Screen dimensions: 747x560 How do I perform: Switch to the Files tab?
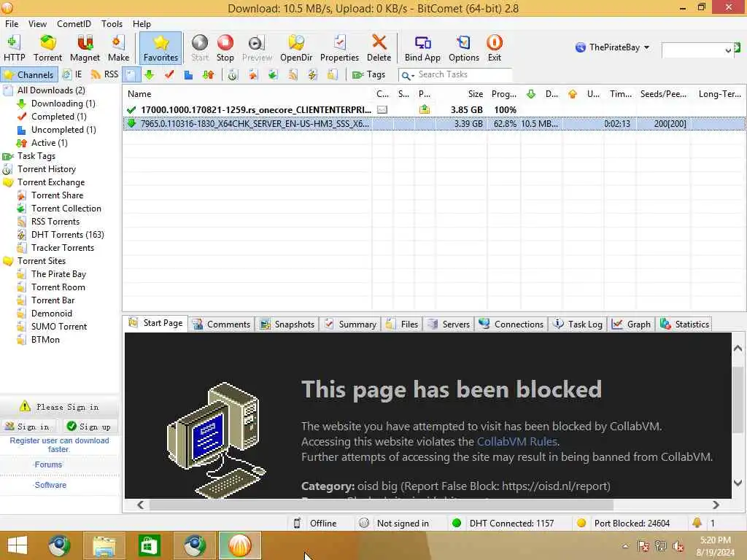(403, 324)
